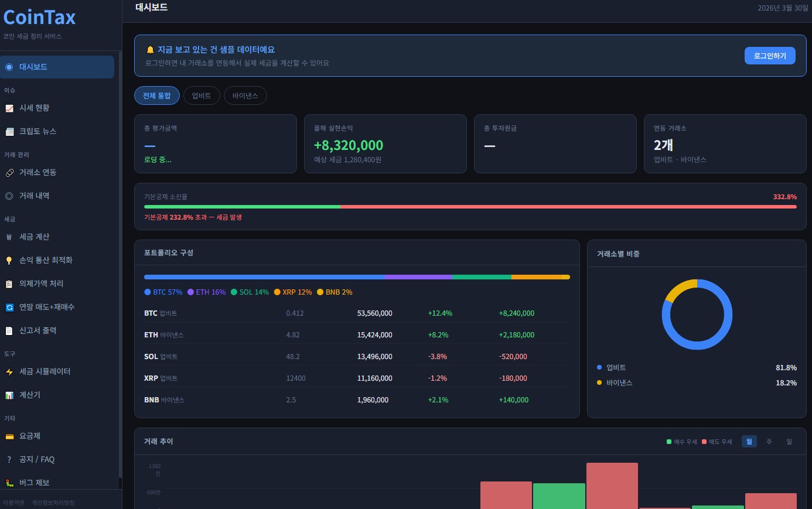This screenshot has height=509, width=812.
Task: Click the 기본공제 소진율 progress bar
Action: [470, 207]
